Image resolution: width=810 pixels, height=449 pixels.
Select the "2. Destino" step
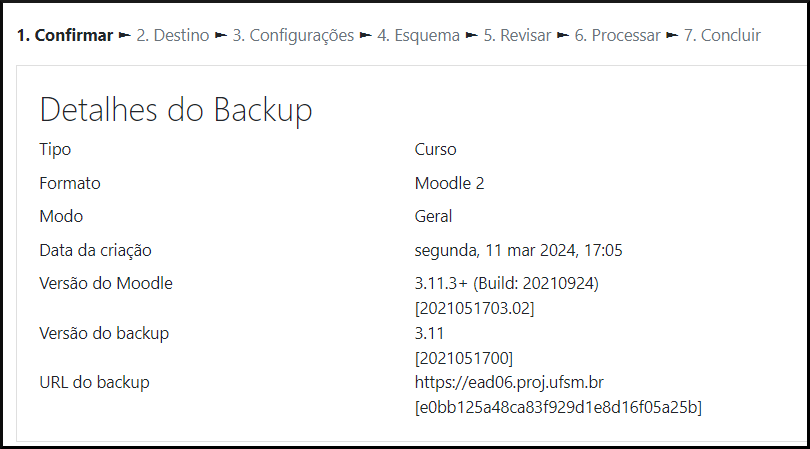pos(173,36)
